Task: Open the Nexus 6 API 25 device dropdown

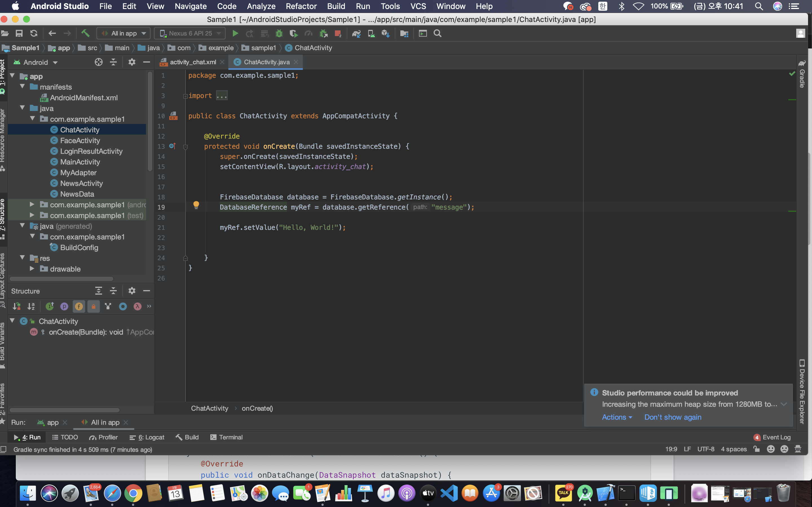Action: tap(190, 33)
